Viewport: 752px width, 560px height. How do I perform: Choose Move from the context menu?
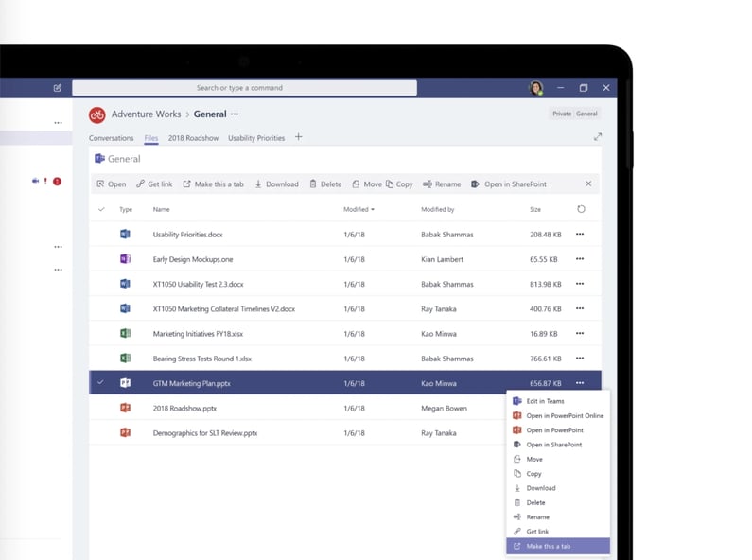(558, 460)
